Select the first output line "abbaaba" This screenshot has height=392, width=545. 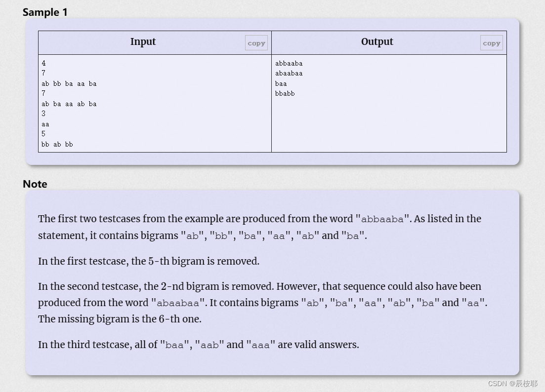point(289,63)
